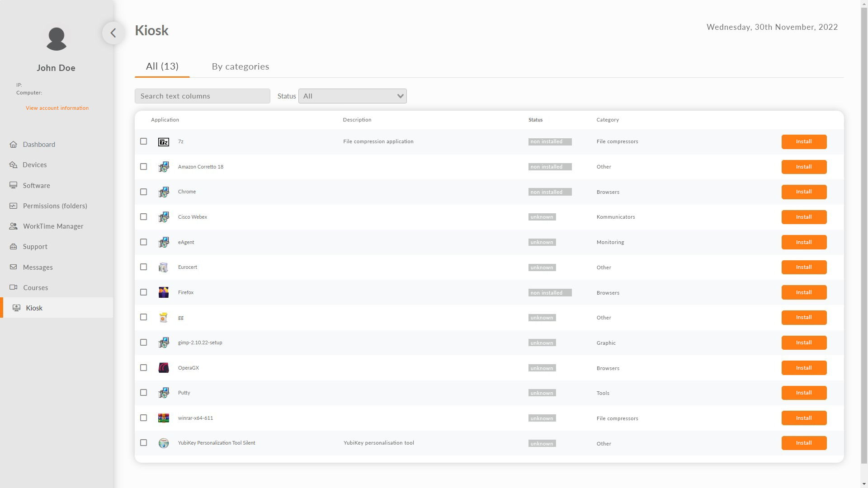The image size is (868, 488).
Task: Click the 7z application icon
Action: (x=164, y=142)
